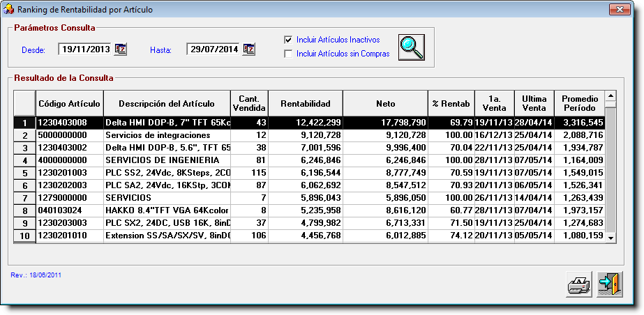
Task: Click % Rentab value 60.77
Action: pos(451,210)
